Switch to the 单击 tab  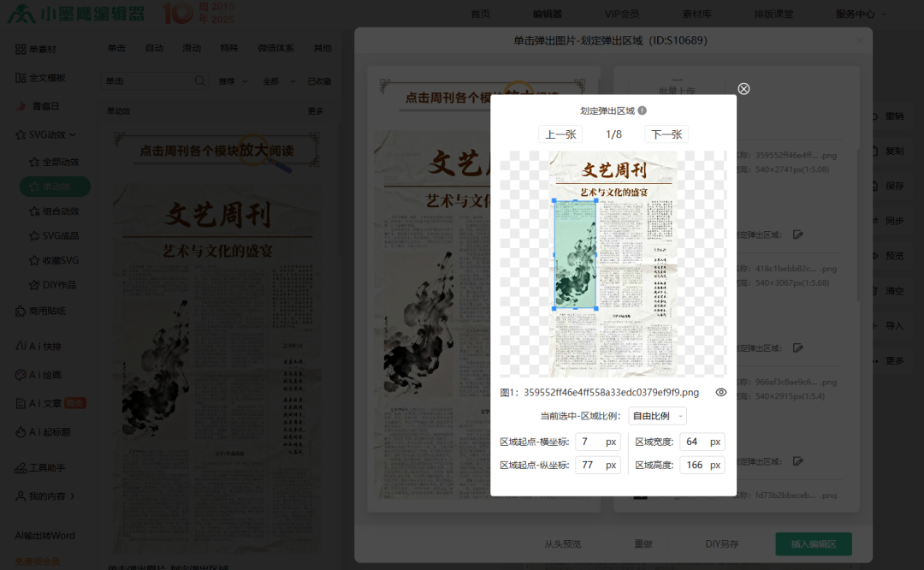(x=116, y=48)
